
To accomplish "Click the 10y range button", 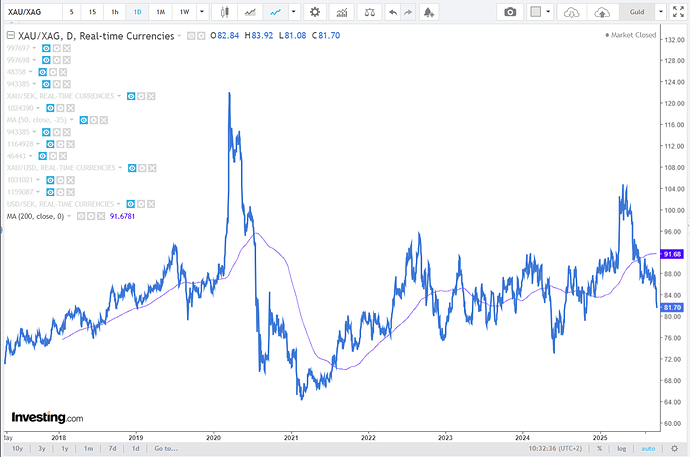I will [17, 449].
